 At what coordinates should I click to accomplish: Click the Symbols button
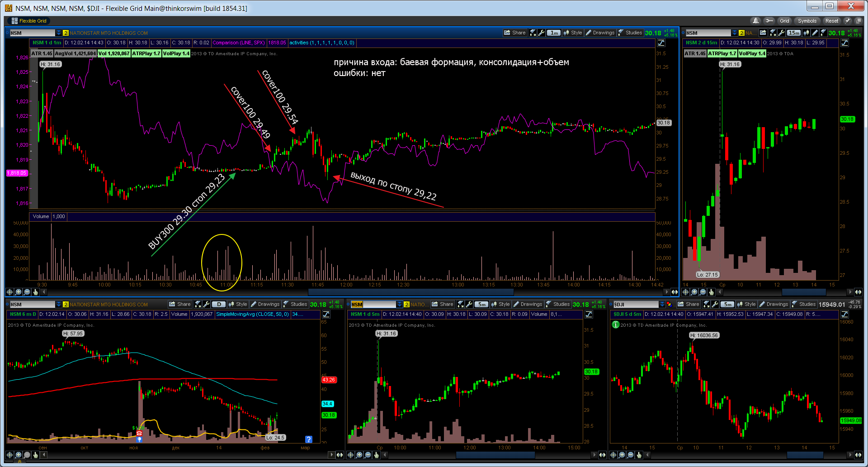(807, 21)
